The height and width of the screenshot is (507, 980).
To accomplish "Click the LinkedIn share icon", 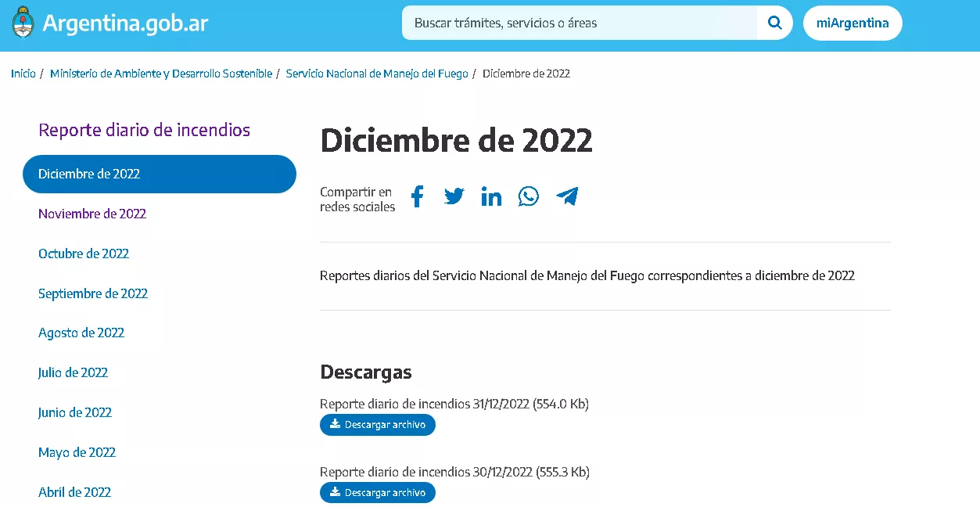I will click(x=491, y=196).
